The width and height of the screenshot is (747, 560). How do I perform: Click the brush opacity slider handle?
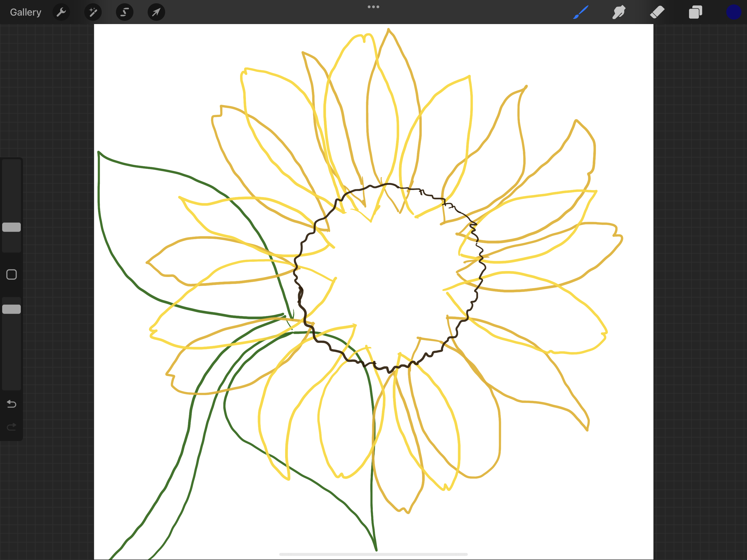[11, 309]
